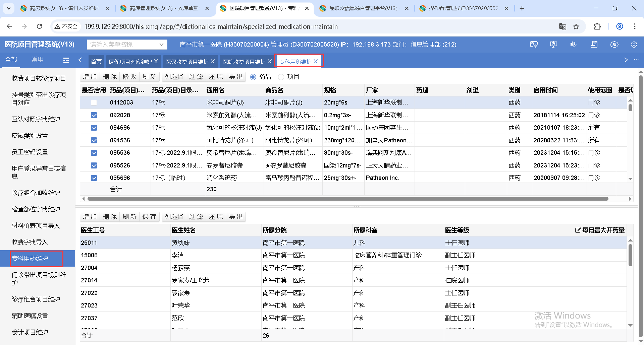Select doctor row 李洁
Viewport: 644px width, 345px height.
pos(353,255)
